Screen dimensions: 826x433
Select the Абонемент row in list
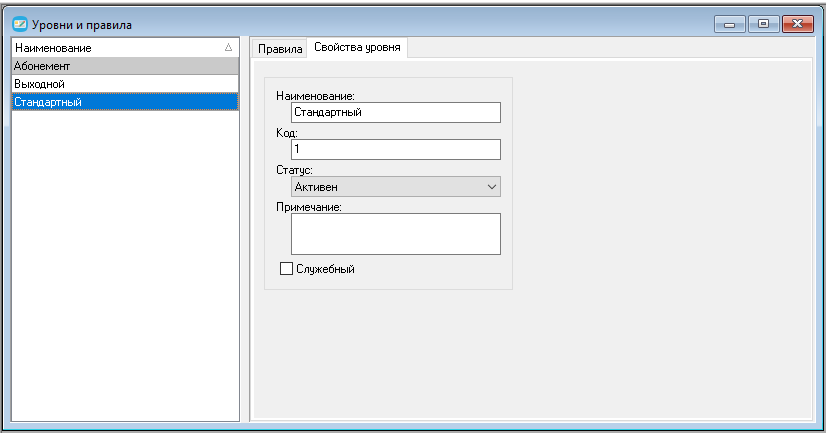(x=125, y=66)
